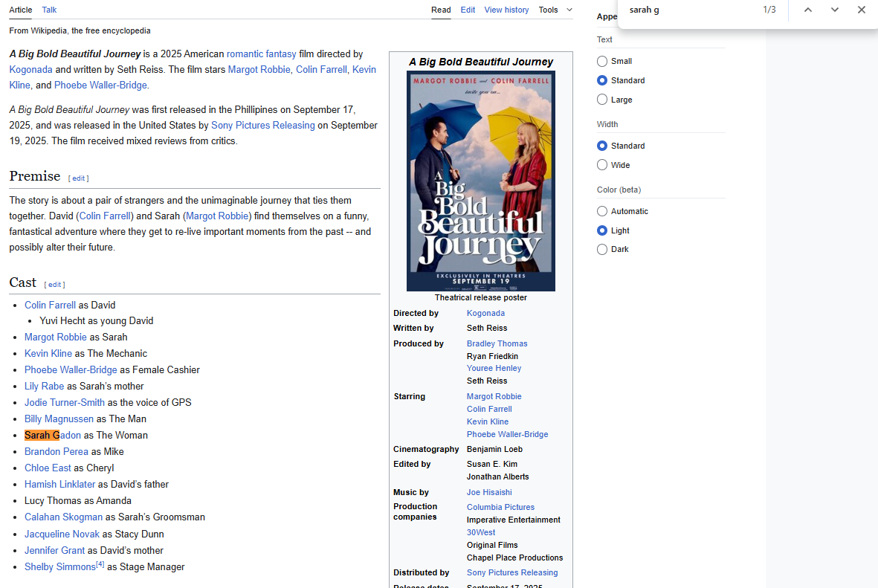The image size is (878, 588).
Task: Select Wide width option
Action: (602, 164)
